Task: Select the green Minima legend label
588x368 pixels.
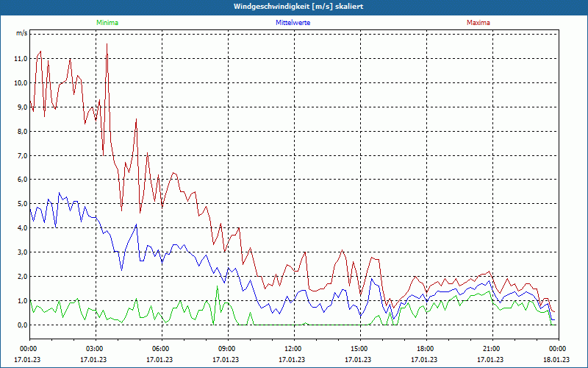Action: point(107,23)
